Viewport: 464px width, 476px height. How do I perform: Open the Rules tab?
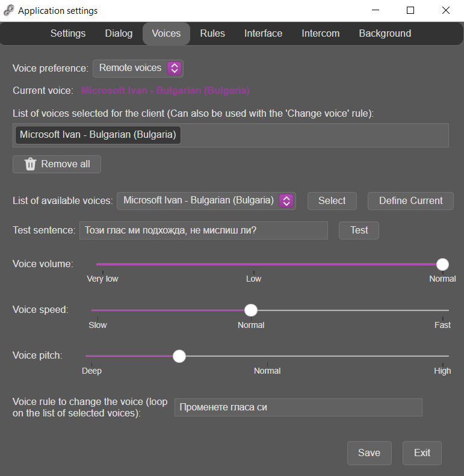point(212,33)
